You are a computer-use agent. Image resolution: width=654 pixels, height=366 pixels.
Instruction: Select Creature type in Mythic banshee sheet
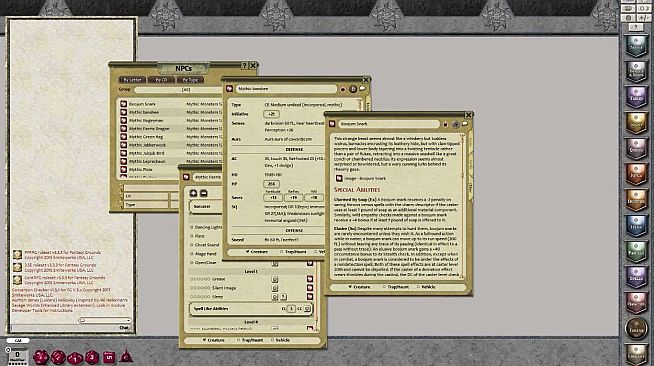point(257,252)
